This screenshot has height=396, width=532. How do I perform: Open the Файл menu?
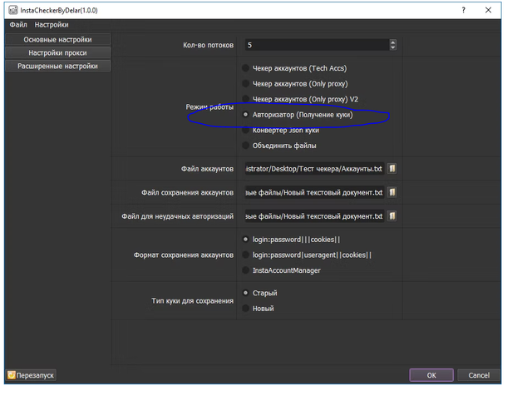tap(18, 25)
